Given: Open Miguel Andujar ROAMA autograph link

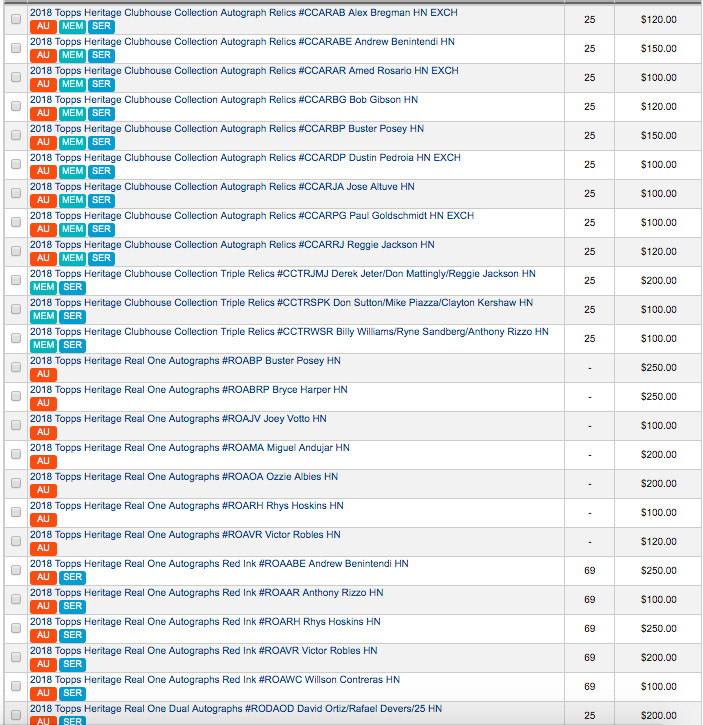Looking at the screenshot, I should click(190, 448).
